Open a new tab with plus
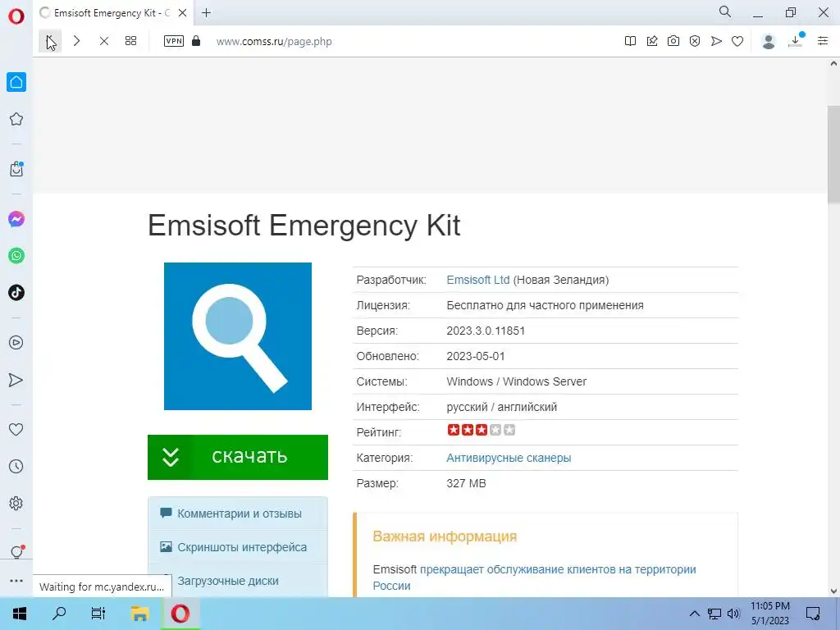840x630 pixels. click(206, 13)
